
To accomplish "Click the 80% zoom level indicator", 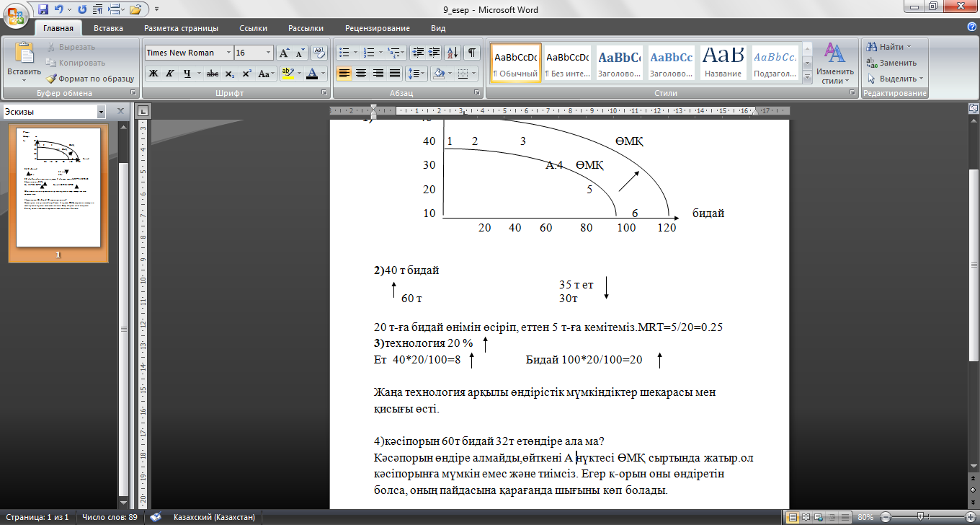I will coord(865,517).
